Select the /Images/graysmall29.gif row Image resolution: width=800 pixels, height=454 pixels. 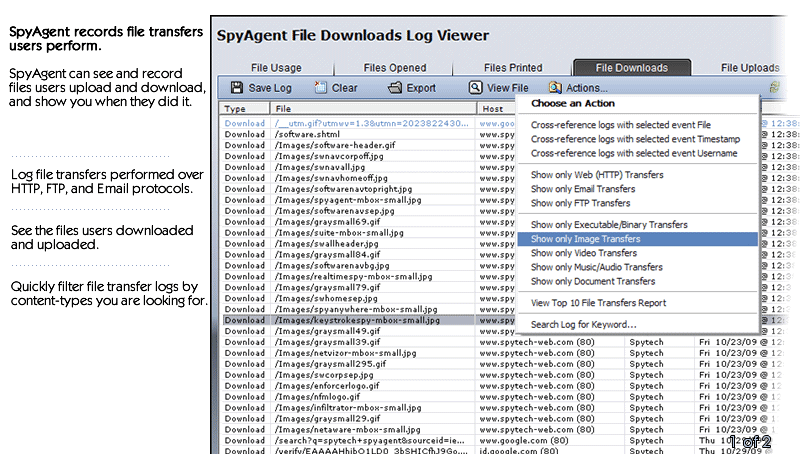point(503,419)
